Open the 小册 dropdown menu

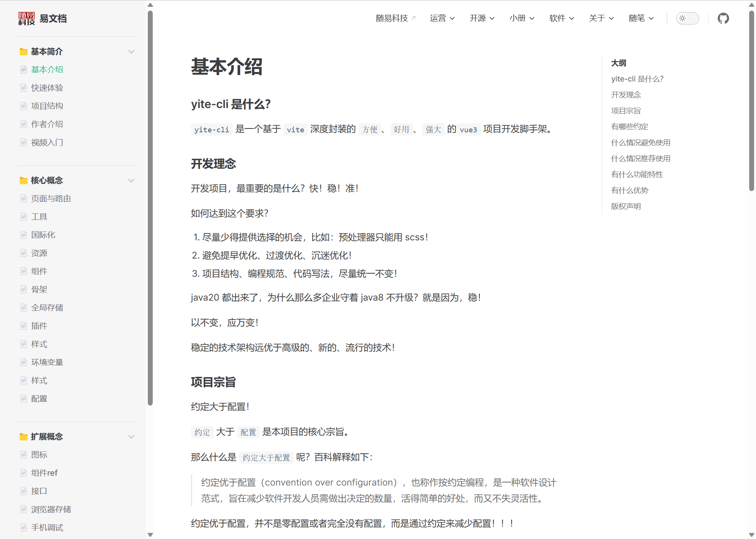[522, 18]
